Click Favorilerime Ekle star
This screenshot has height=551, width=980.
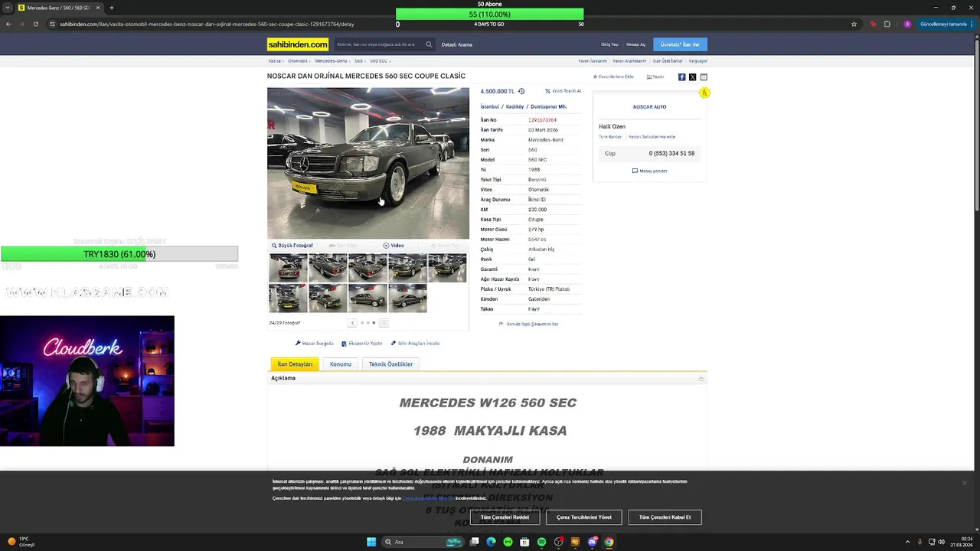point(613,77)
